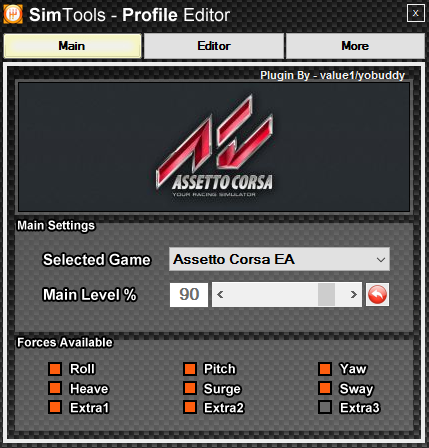Screen dimensions: 429x448
Task: Open the Selected Game dropdown
Action: point(279,259)
